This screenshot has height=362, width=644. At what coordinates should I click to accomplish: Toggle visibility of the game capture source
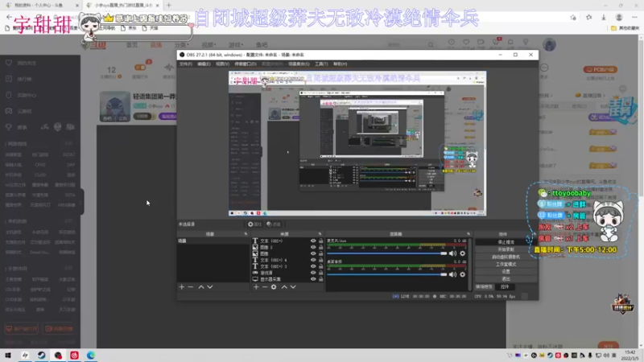click(x=313, y=273)
